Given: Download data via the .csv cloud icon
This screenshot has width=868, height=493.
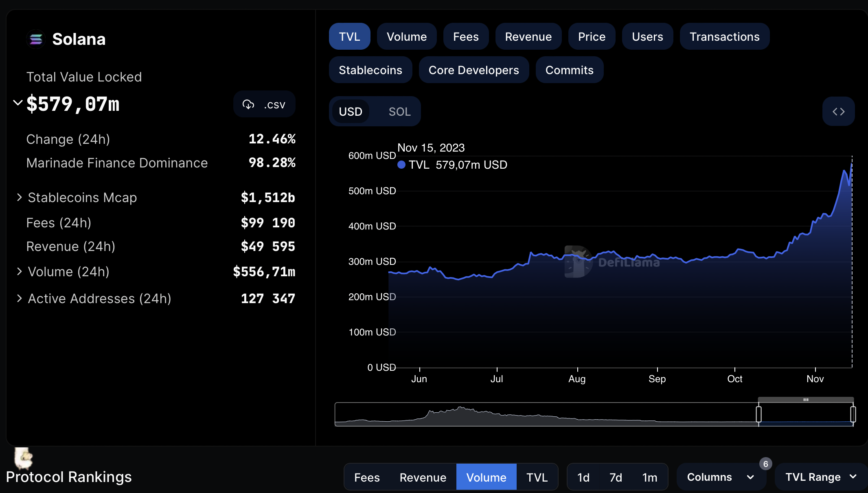Looking at the screenshot, I should click(249, 105).
